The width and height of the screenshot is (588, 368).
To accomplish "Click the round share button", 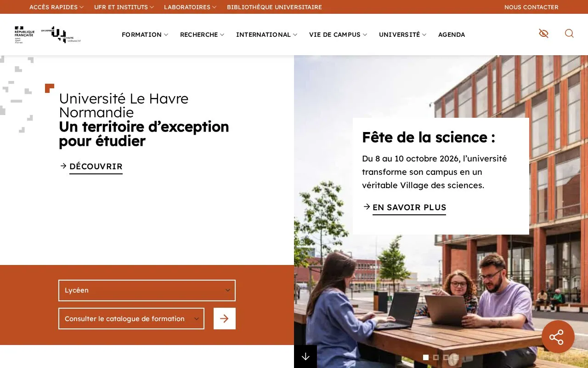I will click(x=558, y=337).
